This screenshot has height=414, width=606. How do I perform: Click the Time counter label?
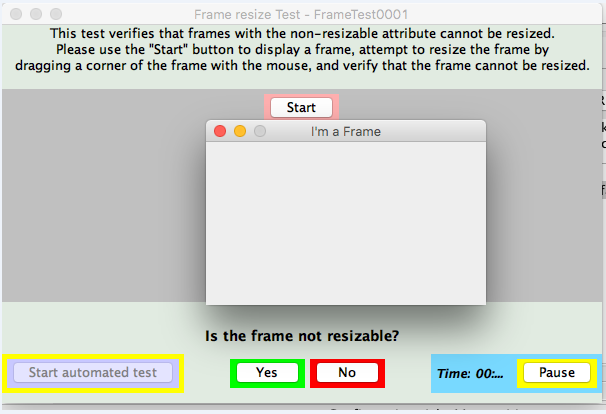pyautogui.click(x=470, y=373)
